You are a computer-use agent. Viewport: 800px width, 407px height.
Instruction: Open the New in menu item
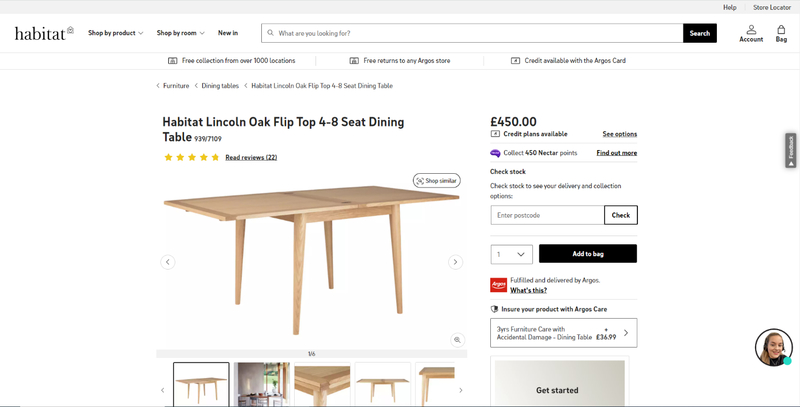228,33
